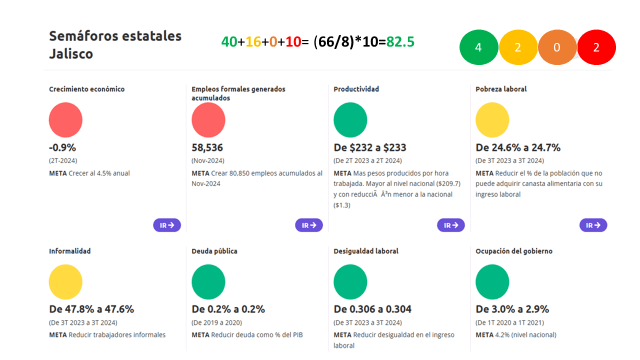Click the green Deuda pública indicator
Image resolution: width=640 pixels, height=360 pixels.
click(208, 282)
